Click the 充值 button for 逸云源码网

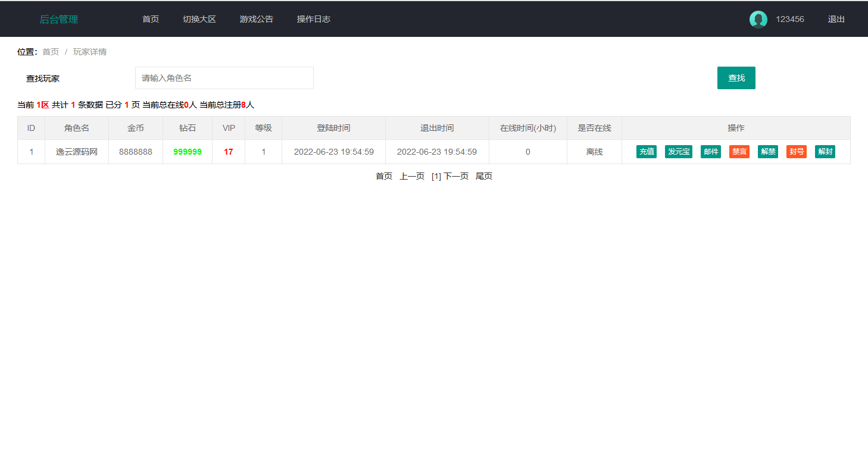point(647,152)
